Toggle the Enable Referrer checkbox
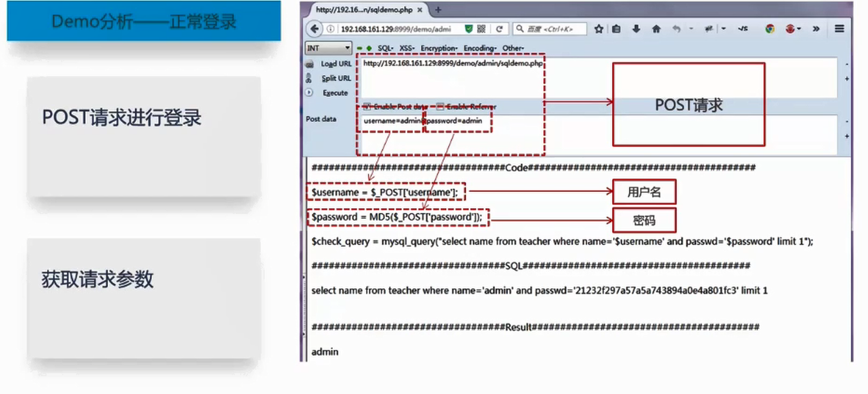This screenshot has height=394, width=868. (440, 107)
